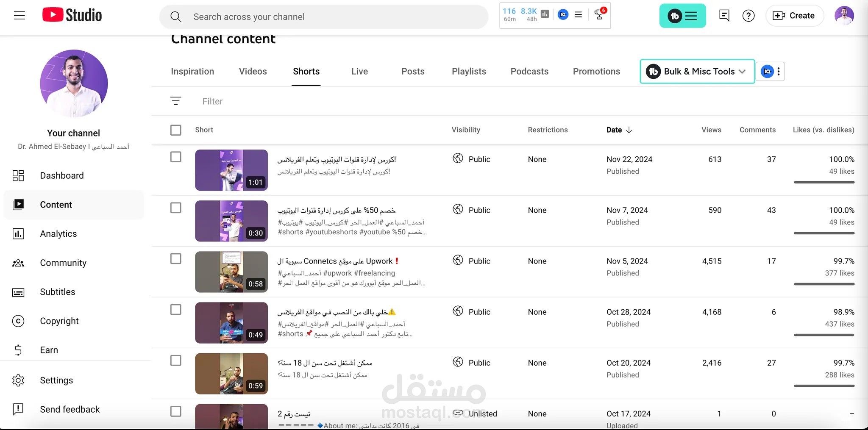Image resolution: width=868 pixels, height=430 pixels.
Task: Check the box for the Nov 22, 2024 short
Action: point(175,157)
